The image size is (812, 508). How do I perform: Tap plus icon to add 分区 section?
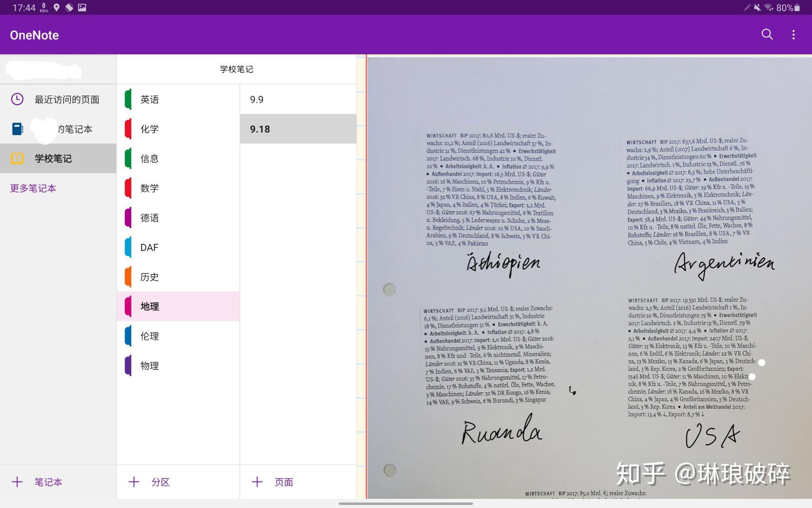pyautogui.click(x=134, y=482)
